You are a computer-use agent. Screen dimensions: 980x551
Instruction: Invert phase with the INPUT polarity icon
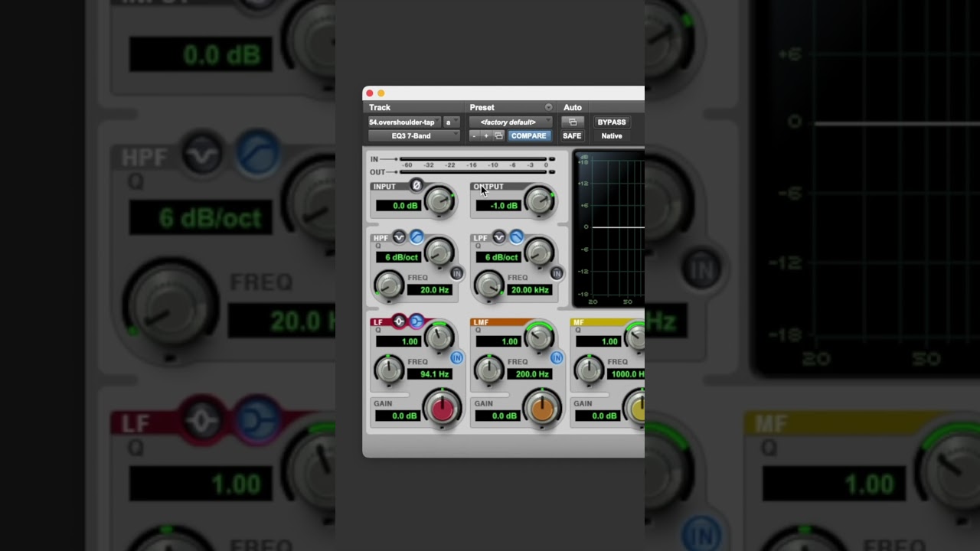coord(416,185)
